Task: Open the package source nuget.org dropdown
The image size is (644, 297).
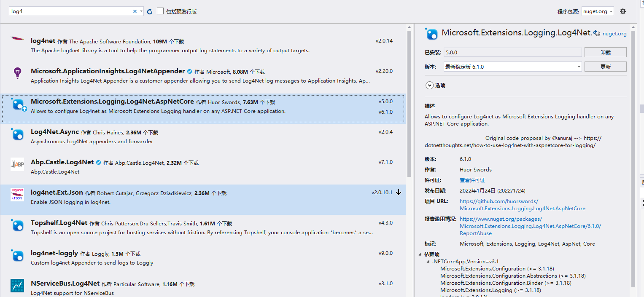Action: point(598,11)
